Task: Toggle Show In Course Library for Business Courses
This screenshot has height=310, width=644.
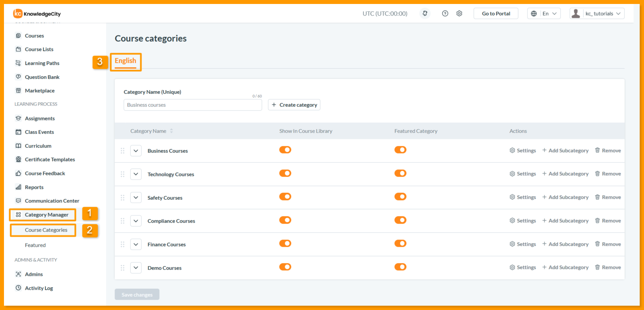Action: (285, 150)
